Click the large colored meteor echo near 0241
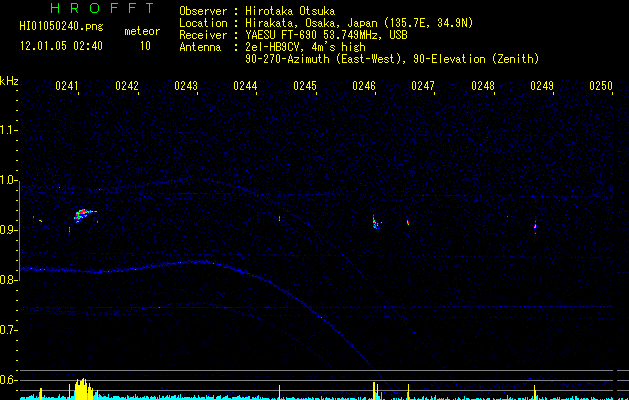 pos(83,215)
